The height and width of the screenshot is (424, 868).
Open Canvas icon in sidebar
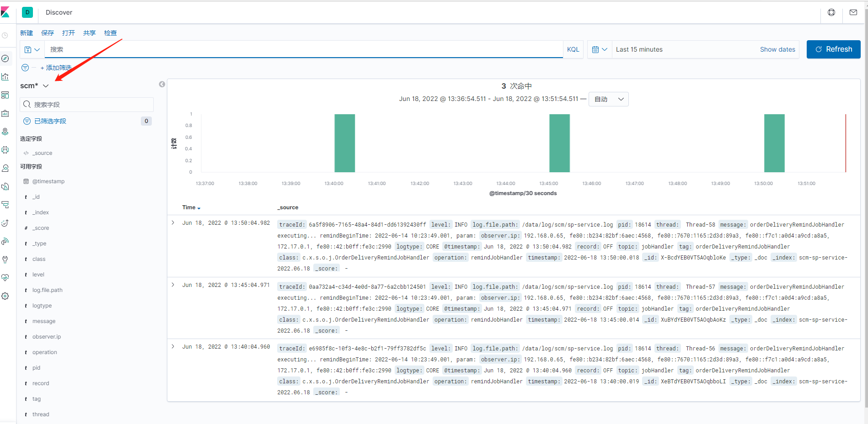[x=5, y=113]
